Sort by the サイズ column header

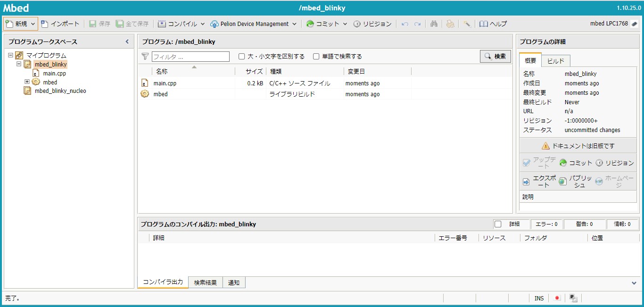(x=250, y=71)
